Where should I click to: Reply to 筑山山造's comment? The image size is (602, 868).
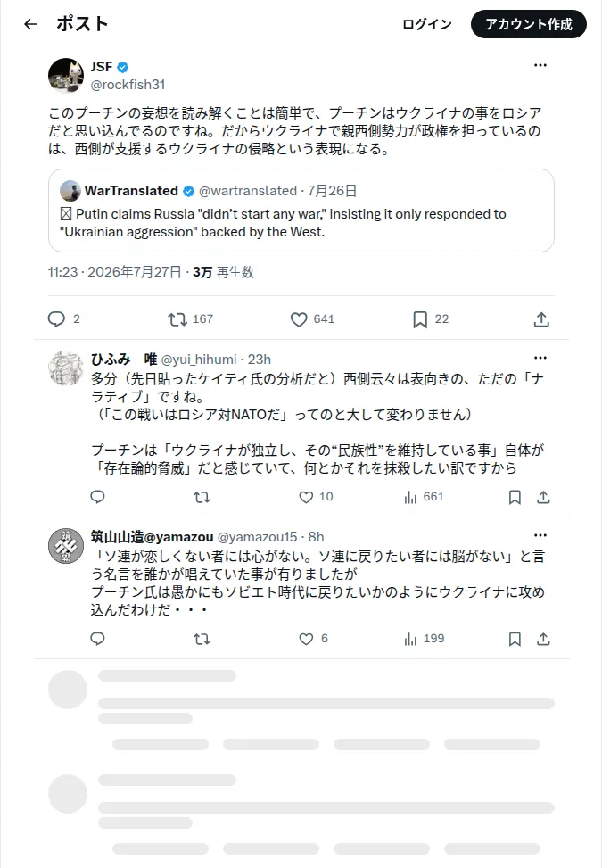97,639
